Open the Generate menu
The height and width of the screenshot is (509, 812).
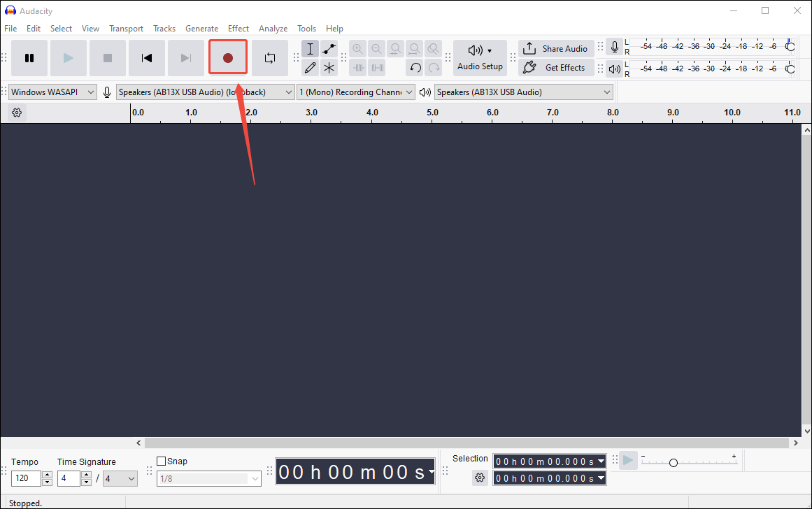point(202,29)
